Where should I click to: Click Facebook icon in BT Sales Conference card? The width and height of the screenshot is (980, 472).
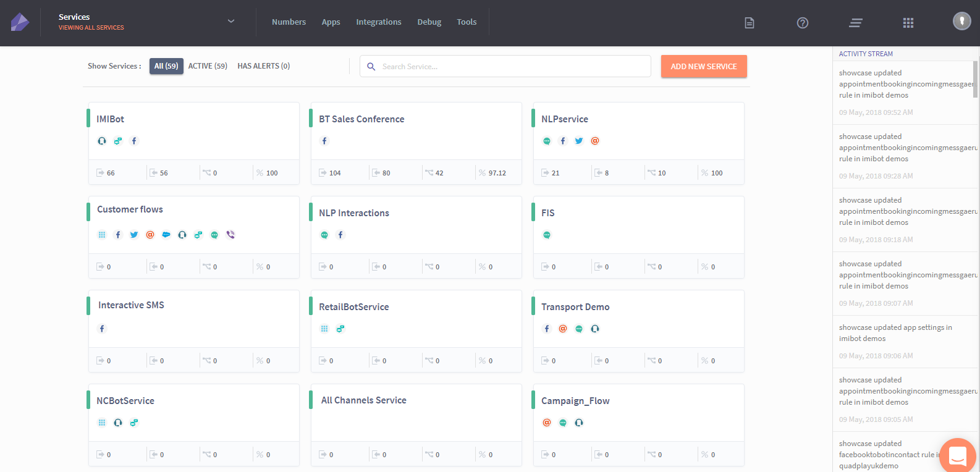pos(324,141)
